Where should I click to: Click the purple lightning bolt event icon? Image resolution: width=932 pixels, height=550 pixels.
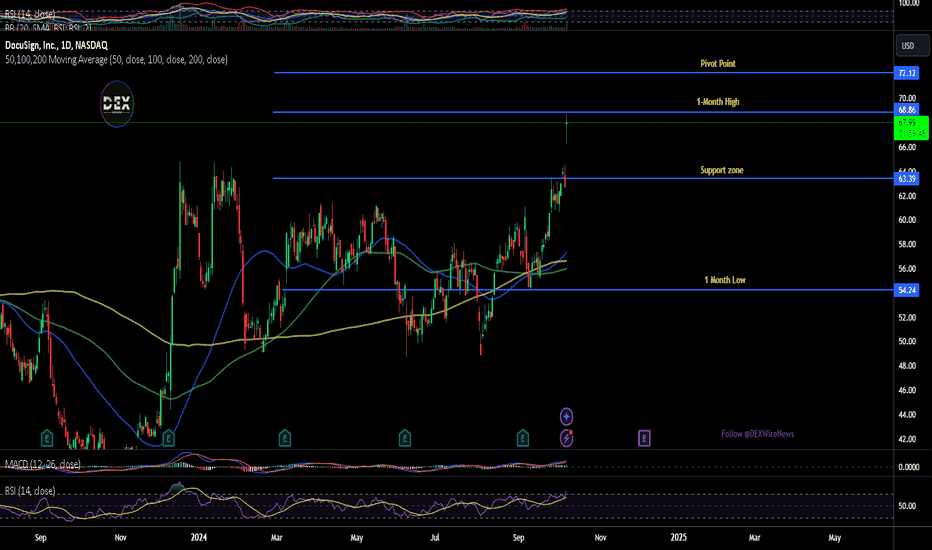[566, 438]
